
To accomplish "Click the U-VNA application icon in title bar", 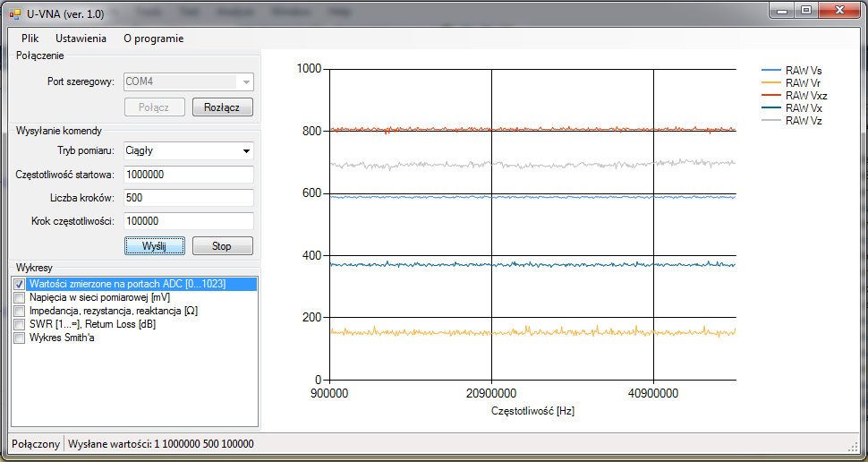I will (x=15, y=13).
